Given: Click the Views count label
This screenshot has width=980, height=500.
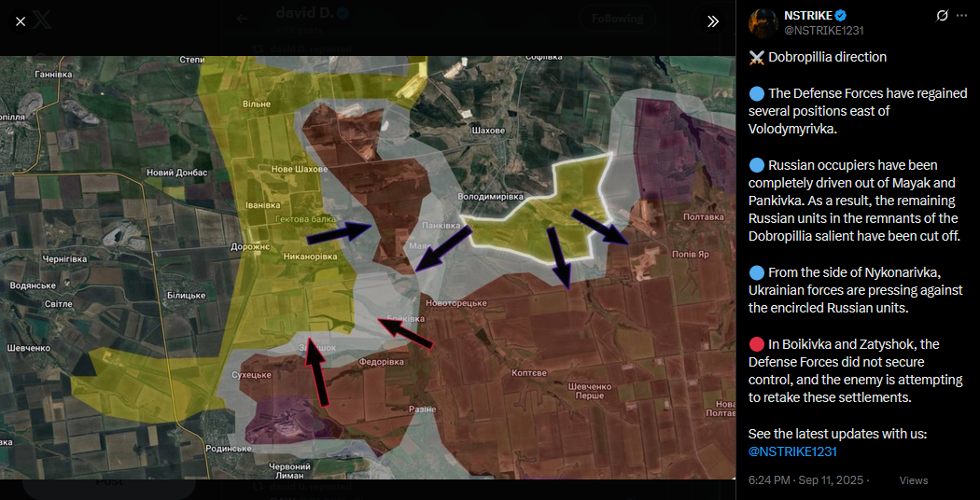Looking at the screenshot, I should tap(913, 480).
